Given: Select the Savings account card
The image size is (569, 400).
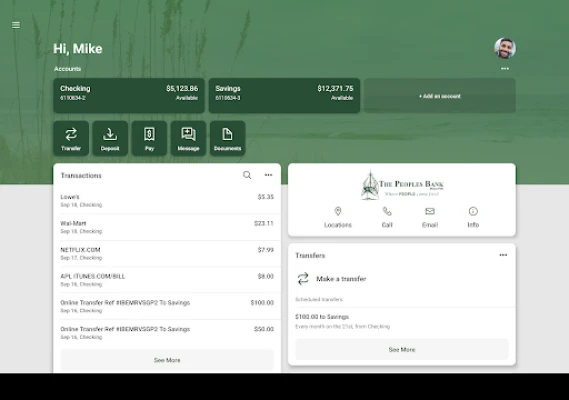Looking at the screenshot, I should coord(284,95).
